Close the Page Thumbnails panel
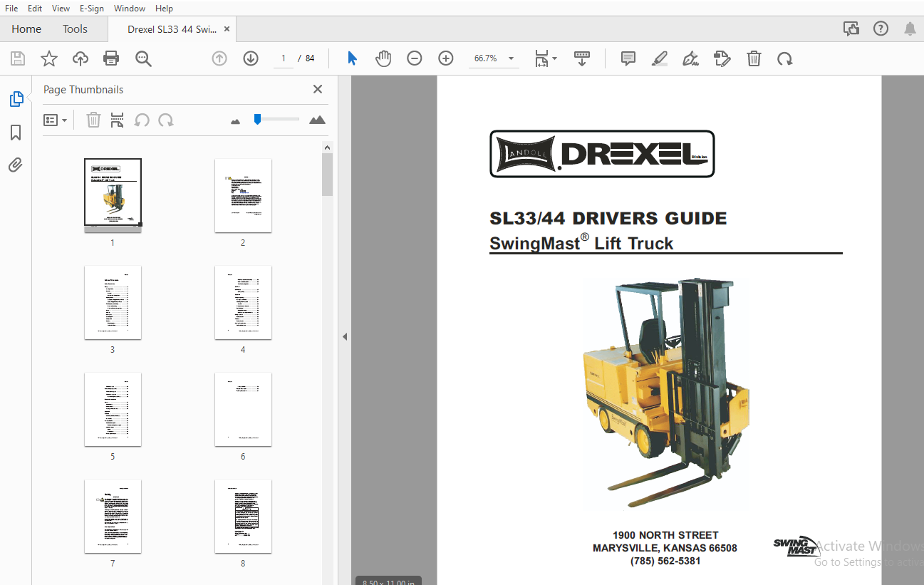Viewport: 924px width, 585px height. pos(318,89)
